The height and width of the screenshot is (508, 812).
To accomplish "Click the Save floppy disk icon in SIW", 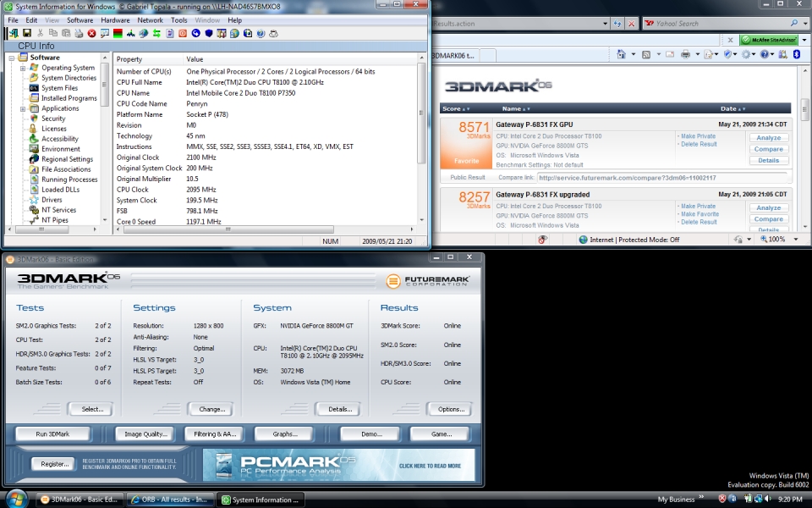I will point(27,33).
